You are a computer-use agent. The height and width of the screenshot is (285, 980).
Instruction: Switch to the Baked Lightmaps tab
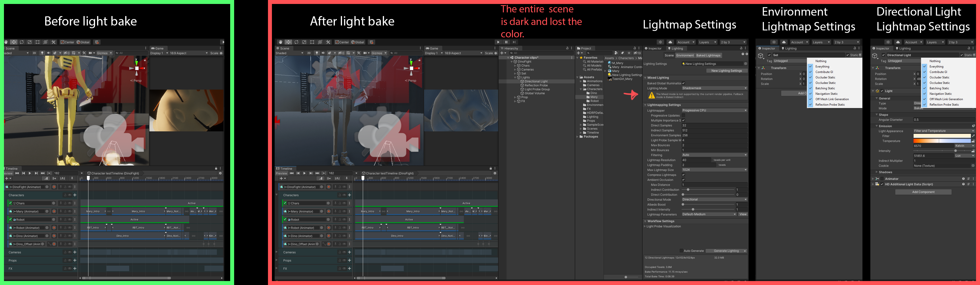[x=708, y=56]
